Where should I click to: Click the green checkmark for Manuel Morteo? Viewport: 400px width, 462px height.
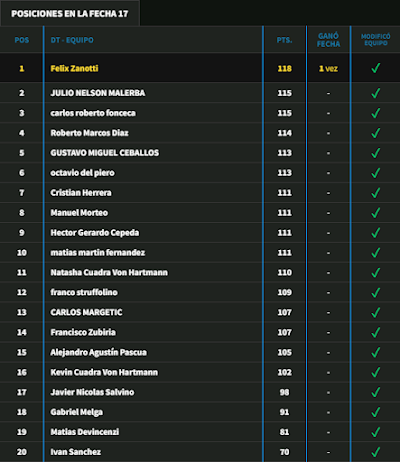[376, 213]
